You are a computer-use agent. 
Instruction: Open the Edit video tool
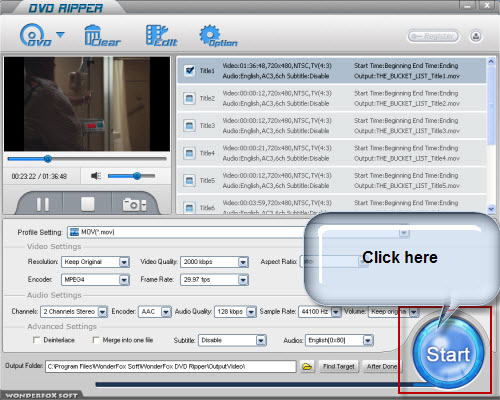click(161, 35)
